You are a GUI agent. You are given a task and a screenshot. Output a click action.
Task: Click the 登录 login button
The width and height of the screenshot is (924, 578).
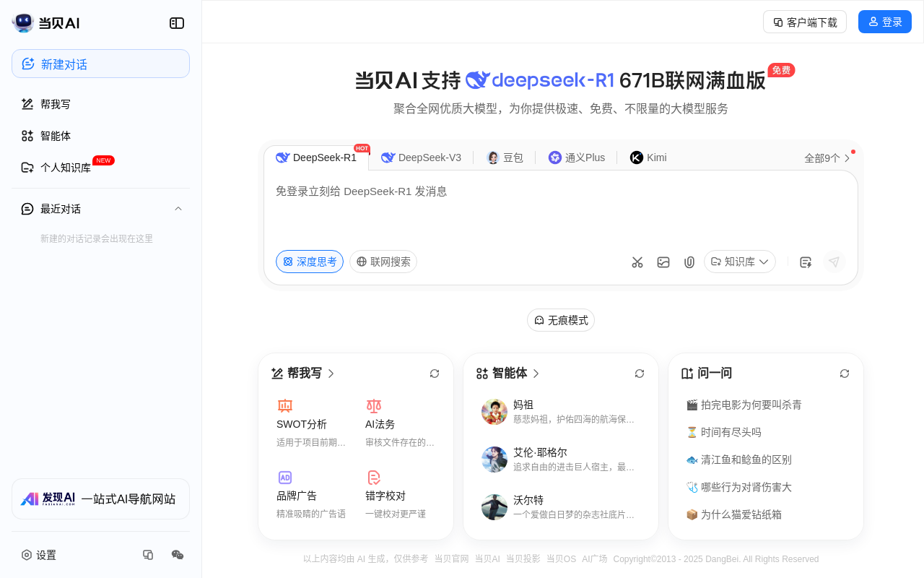point(885,22)
